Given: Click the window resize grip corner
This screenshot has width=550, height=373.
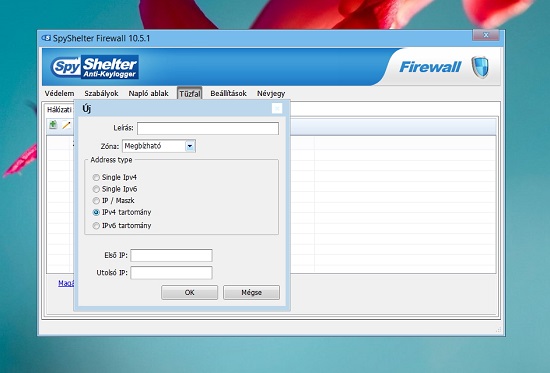Looking at the screenshot, I should pyautogui.click(x=499, y=329).
